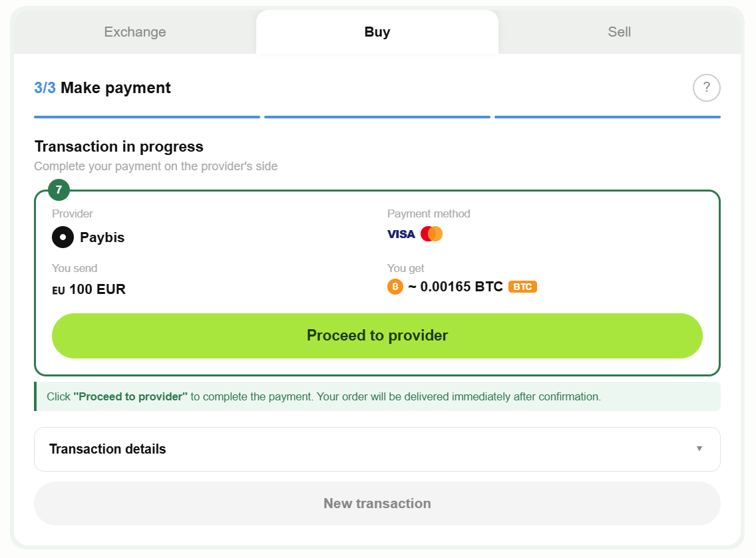Click the second progress step bar
This screenshot has height=558, width=756.
377,116
